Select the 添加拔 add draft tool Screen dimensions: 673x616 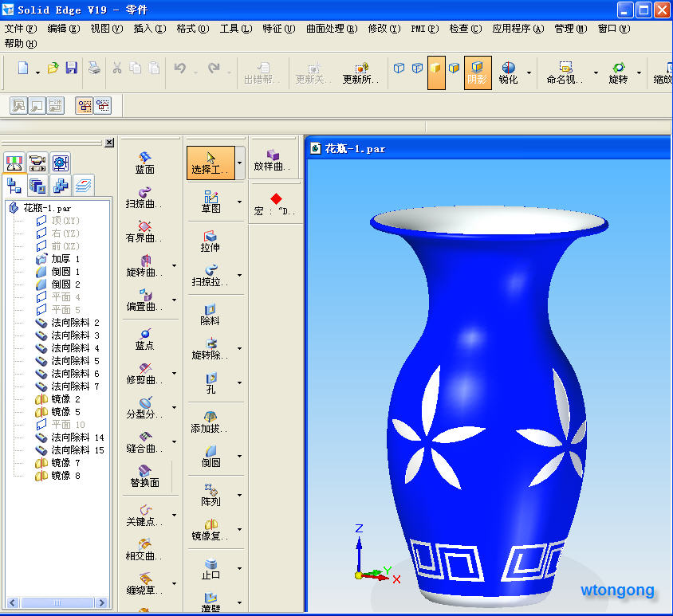(210, 422)
